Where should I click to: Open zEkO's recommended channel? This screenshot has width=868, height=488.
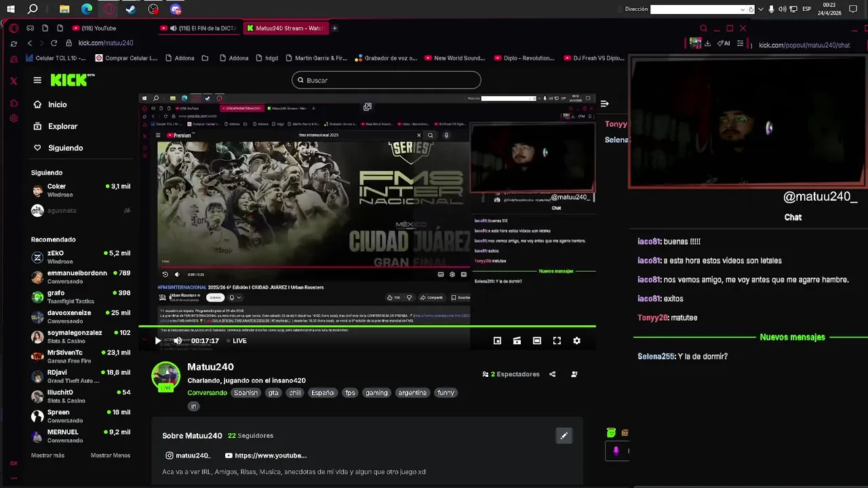(81, 257)
